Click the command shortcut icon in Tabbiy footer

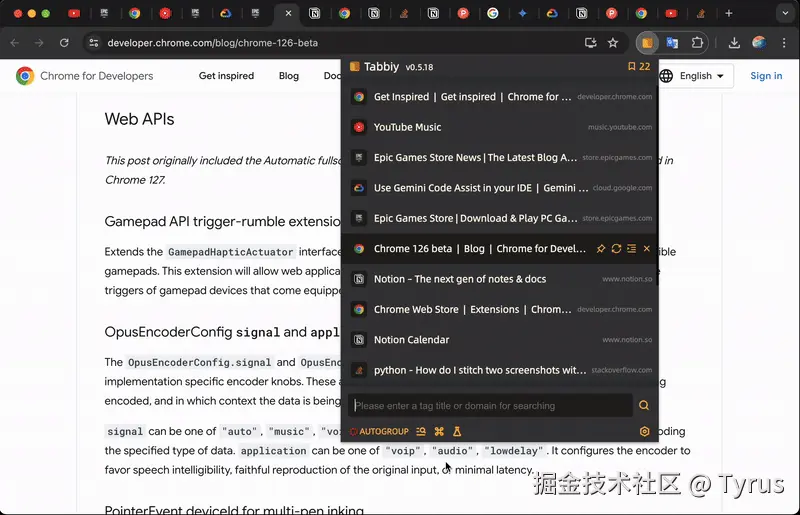[x=439, y=431]
